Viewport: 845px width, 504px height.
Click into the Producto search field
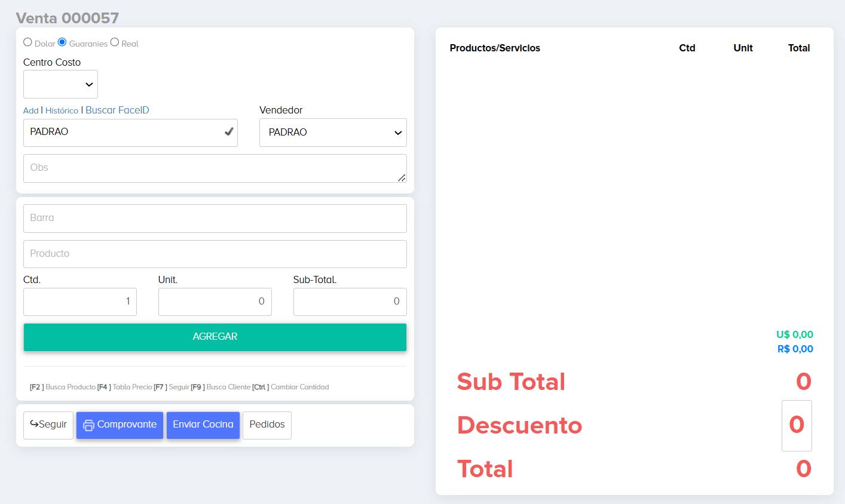click(x=215, y=254)
